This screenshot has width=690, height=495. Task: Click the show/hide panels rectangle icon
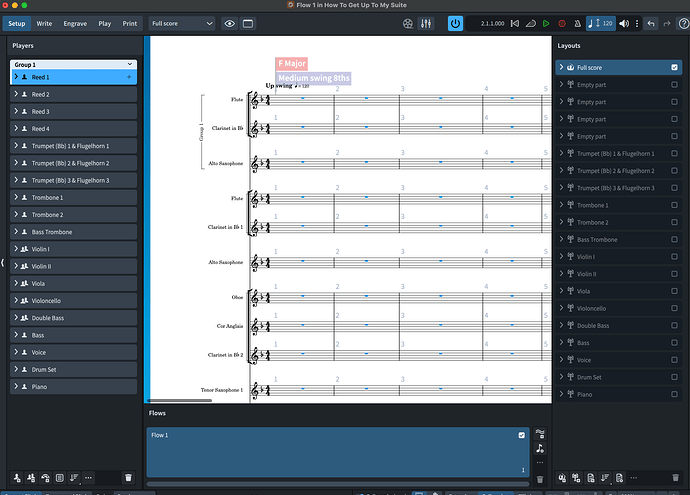248,24
